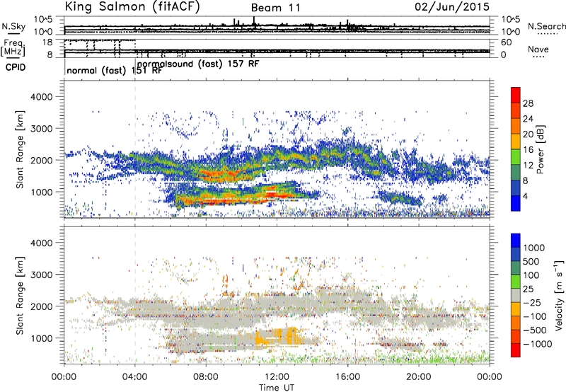
Task: Select the yellow-orange segment of Velocity colorbar
Action: (516, 309)
